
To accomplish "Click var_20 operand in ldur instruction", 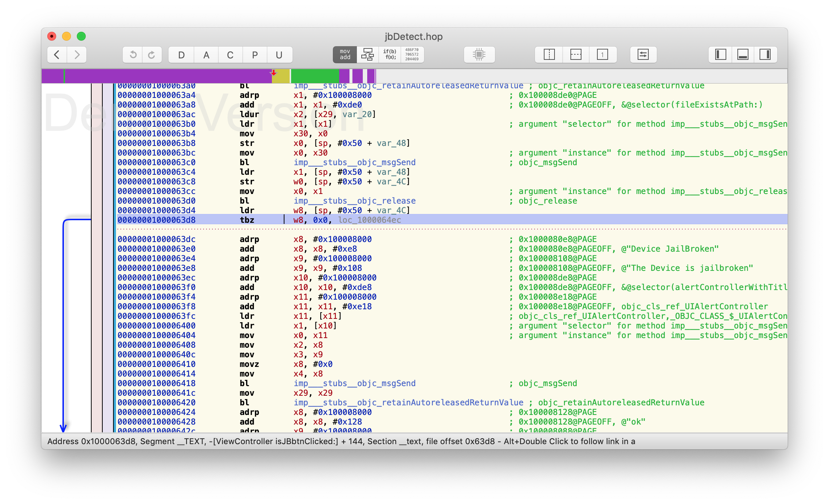I will click(357, 114).
